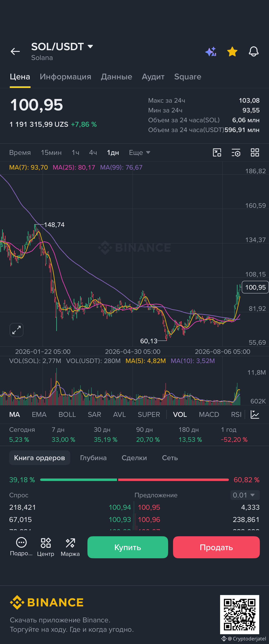Screen dimensions: 269x644
Task: Tap the green Купить button
Action: pyautogui.click(x=128, y=547)
